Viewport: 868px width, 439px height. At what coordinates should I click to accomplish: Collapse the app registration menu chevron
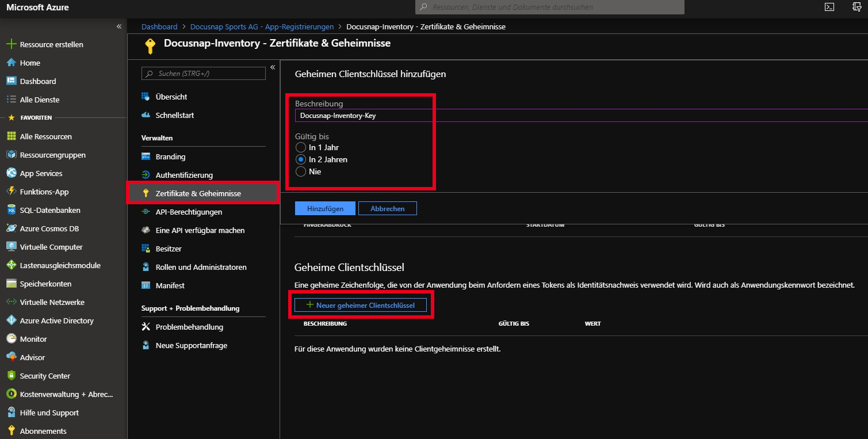tap(273, 67)
